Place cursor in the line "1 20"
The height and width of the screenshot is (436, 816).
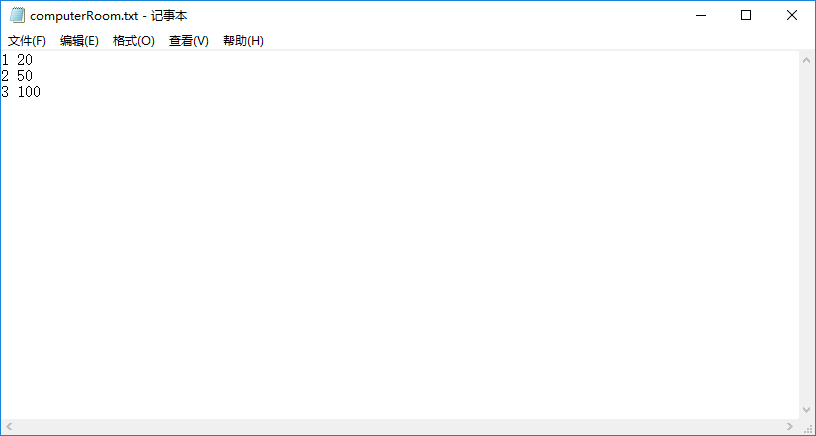pyautogui.click(x=25, y=60)
